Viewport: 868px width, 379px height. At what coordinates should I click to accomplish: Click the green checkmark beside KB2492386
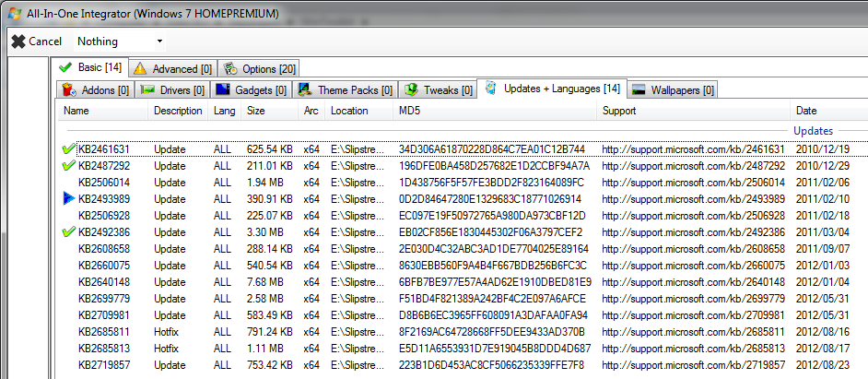[68, 232]
